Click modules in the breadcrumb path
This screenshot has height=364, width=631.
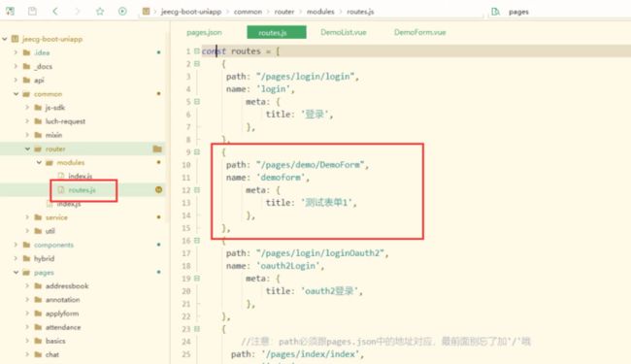click(x=320, y=12)
